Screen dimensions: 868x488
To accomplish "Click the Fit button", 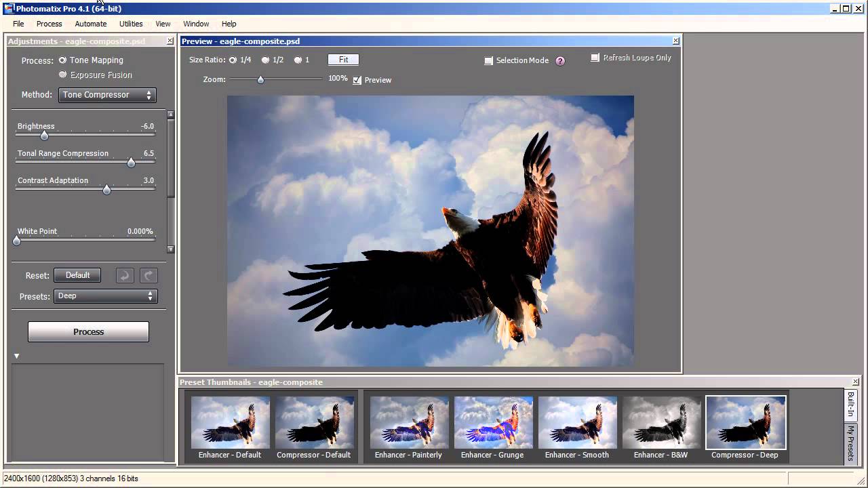I will (343, 60).
